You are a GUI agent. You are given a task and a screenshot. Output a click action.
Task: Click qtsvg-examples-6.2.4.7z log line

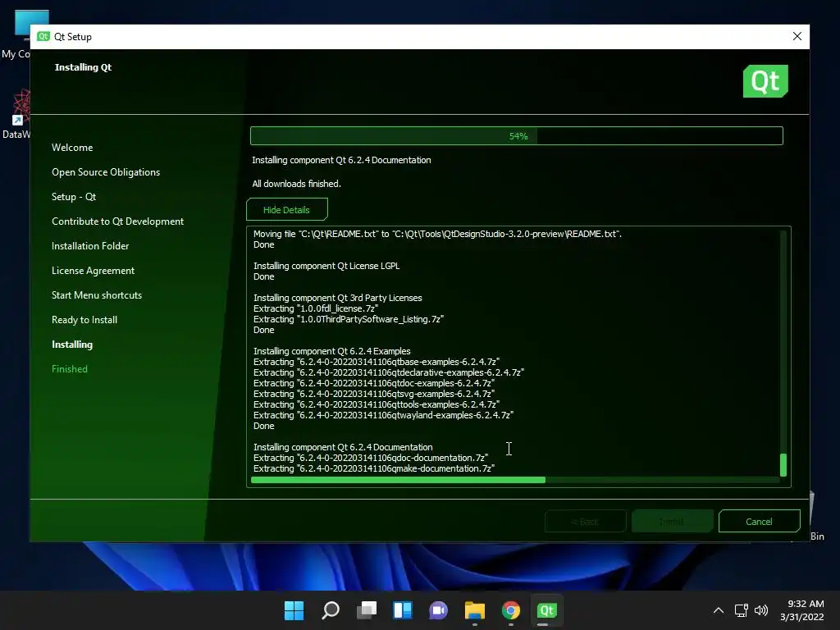(x=374, y=394)
